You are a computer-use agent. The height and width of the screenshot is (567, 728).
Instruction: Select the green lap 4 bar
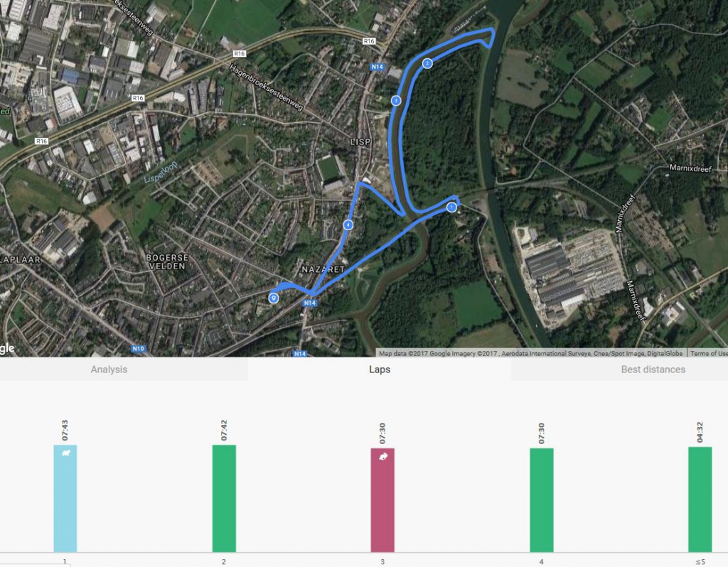tap(542, 500)
